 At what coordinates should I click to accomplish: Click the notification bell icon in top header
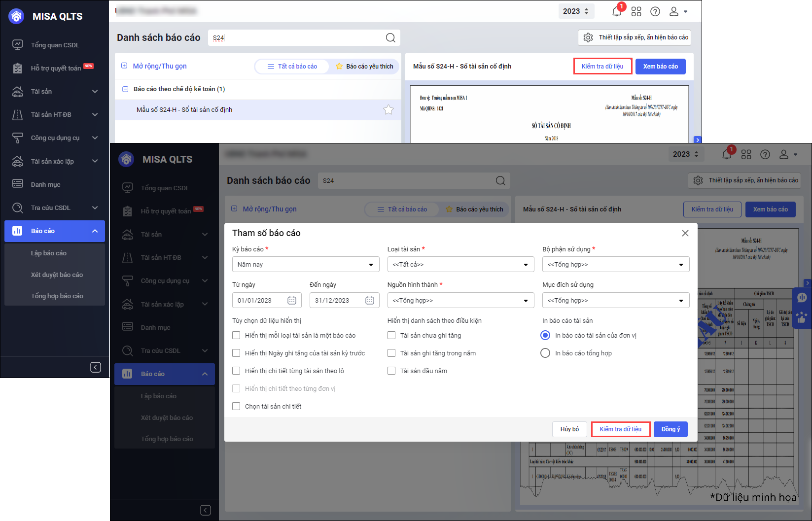pyautogui.click(x=616, y=12)
